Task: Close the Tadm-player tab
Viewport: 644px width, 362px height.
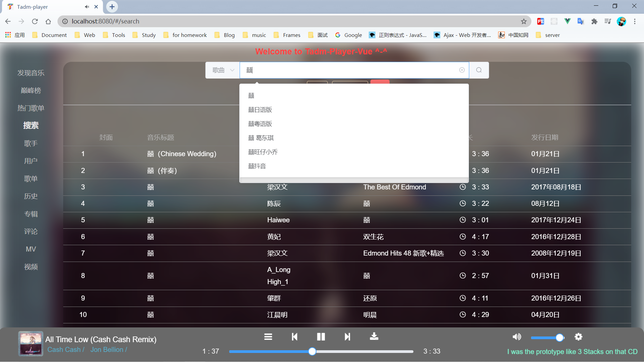Action: click(x=96, y=7)
